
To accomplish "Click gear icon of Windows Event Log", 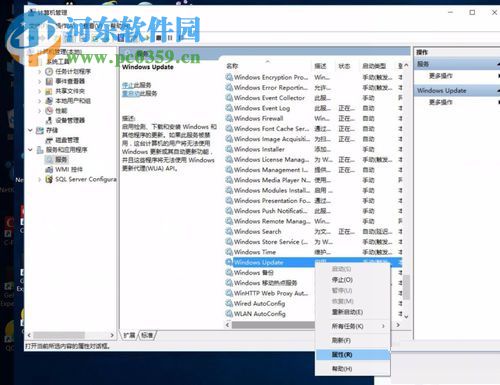I will click(229, 108).
